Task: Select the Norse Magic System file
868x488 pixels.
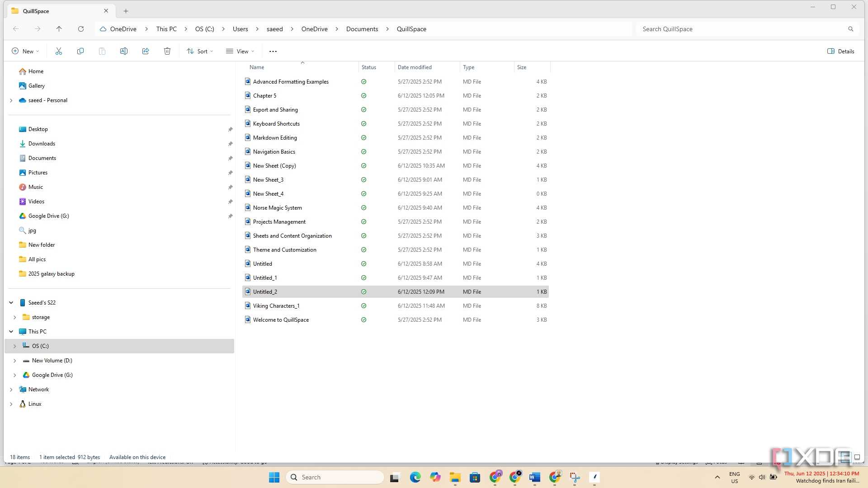Action: tap(396, 208)
